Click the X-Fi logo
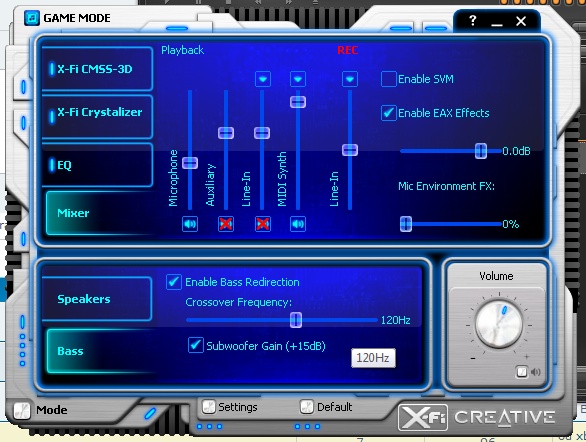 point(423,417)
